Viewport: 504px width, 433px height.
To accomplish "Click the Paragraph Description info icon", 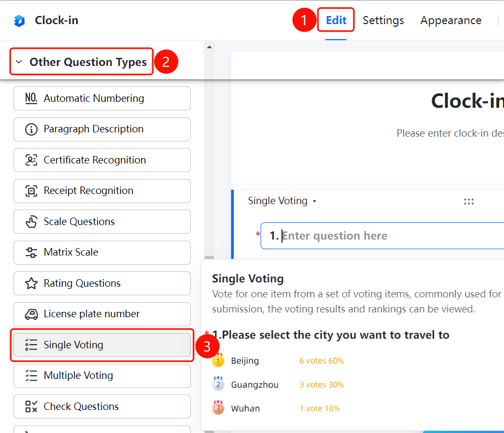I will tap(31, 129).
